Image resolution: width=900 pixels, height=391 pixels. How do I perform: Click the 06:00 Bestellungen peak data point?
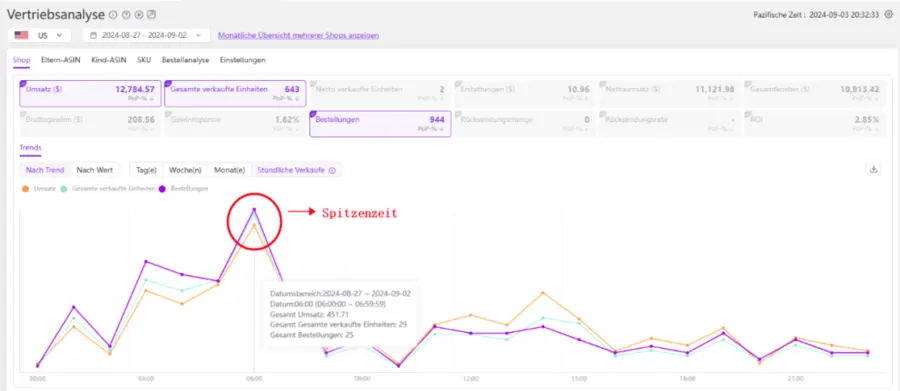click(254, 210)
